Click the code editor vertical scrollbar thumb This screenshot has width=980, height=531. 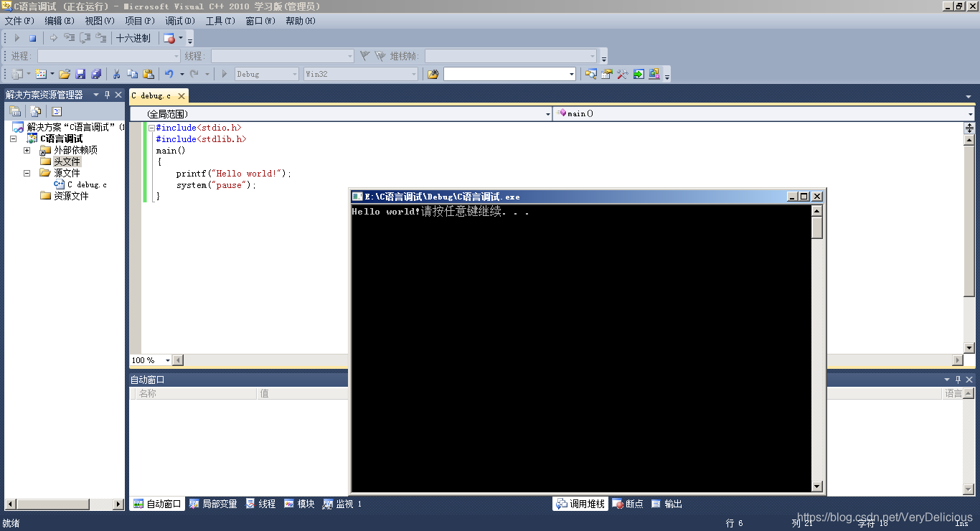click(x=969, y=222)
